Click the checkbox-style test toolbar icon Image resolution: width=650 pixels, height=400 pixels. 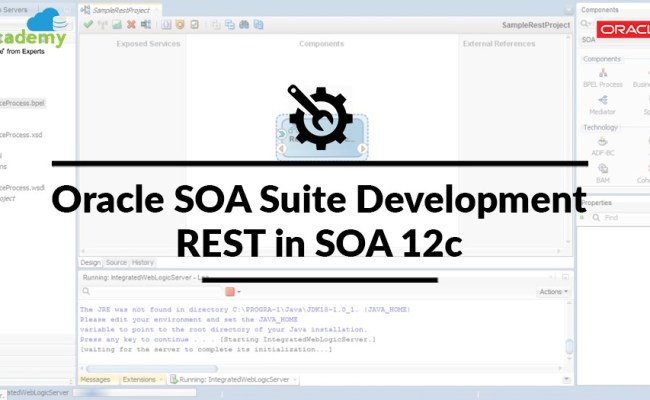click(194, 24)
